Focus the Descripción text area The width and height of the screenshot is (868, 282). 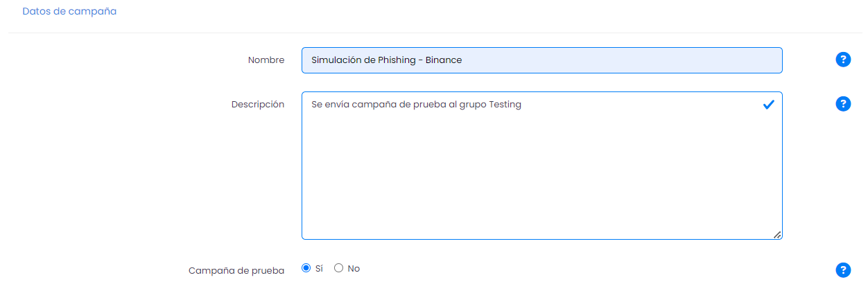542,166
